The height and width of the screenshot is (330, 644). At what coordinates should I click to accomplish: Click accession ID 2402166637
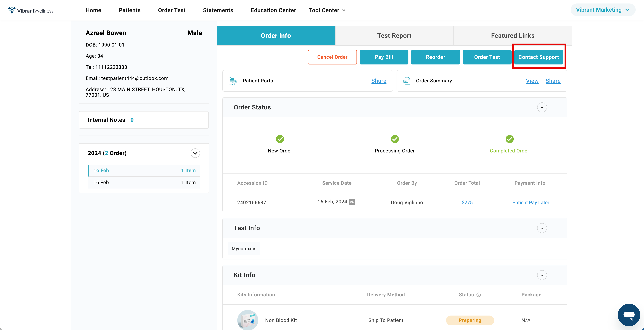(x=251, y=202)
